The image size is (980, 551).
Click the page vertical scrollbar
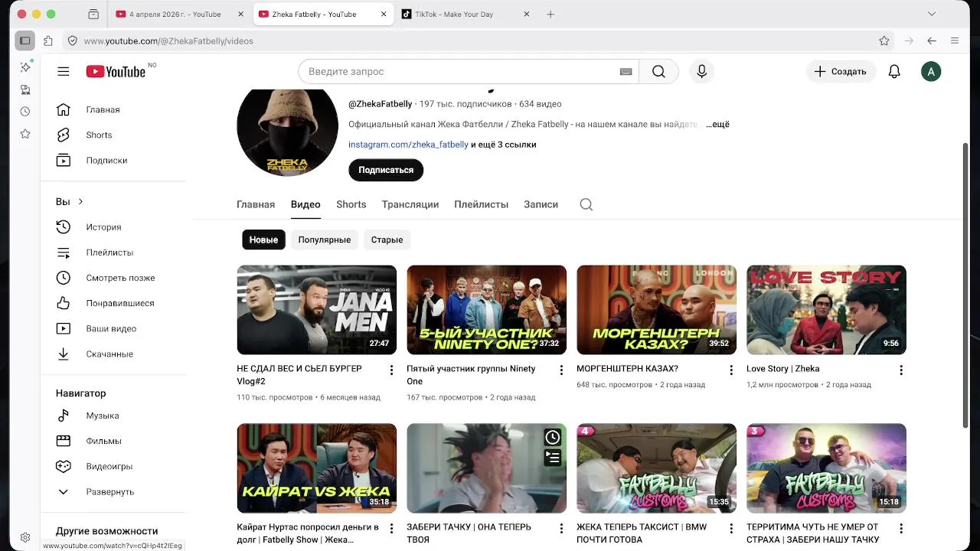[x=965, y=285]
